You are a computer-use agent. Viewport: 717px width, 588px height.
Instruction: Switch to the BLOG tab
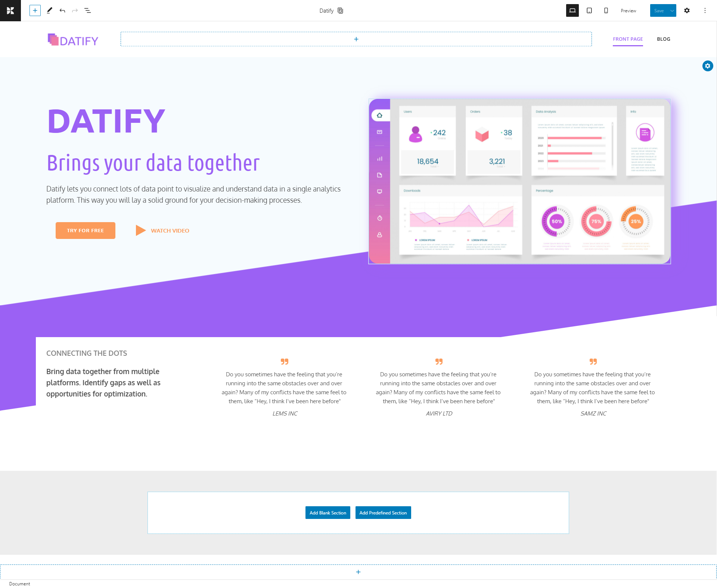point(663,39)
